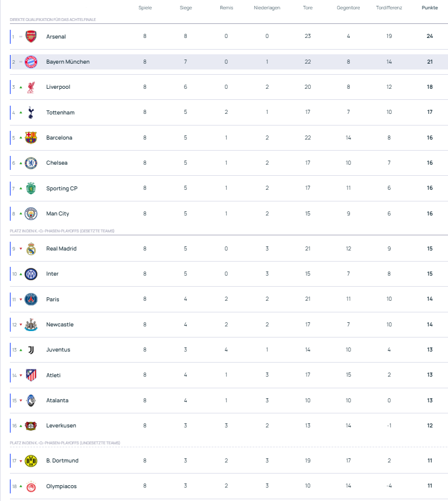Image resolution: width=448 pixels, height=501 pixels.
Task: Click the Real Madrid crest
Action: click(31, 249)
